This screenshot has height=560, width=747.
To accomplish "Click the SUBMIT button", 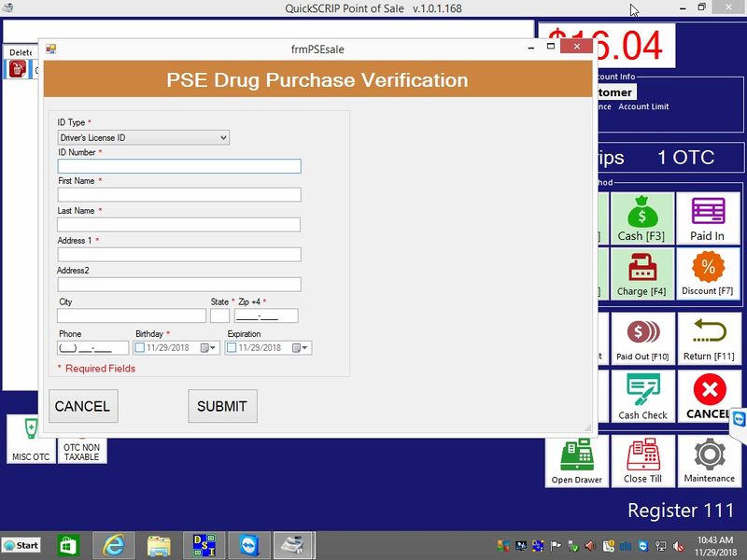I will coord(222,406).
